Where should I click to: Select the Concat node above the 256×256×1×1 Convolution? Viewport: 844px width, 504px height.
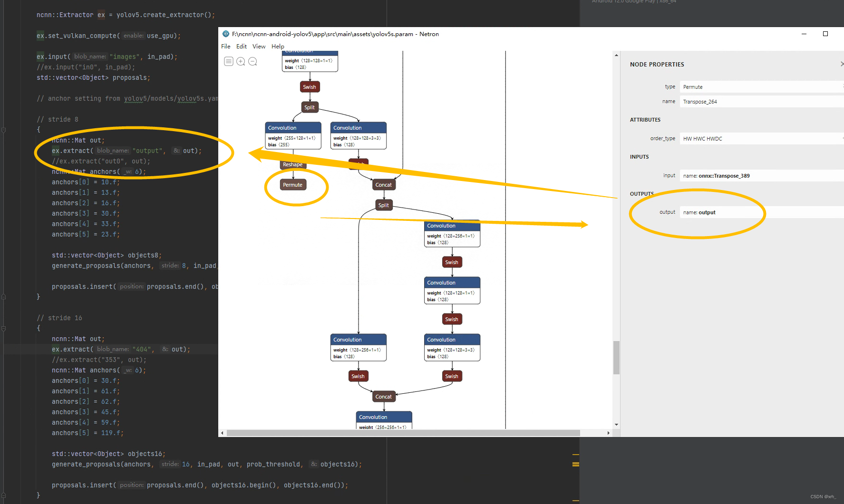(x=383, y=397)
